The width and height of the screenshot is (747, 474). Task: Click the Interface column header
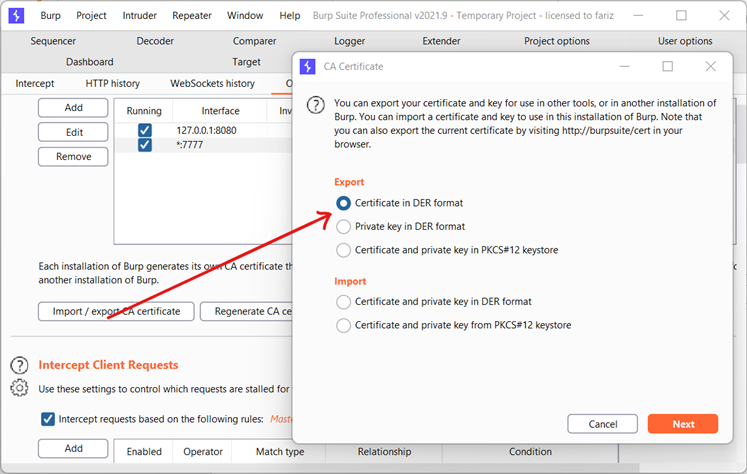click(x=220, y=111)
